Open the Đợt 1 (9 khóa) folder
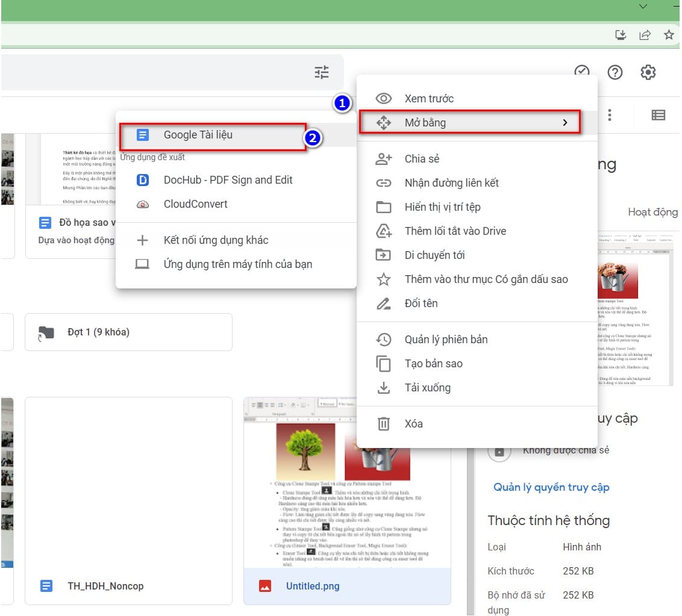Image resolution: width=682 pixels, height=616 pixels. (129, 332)
